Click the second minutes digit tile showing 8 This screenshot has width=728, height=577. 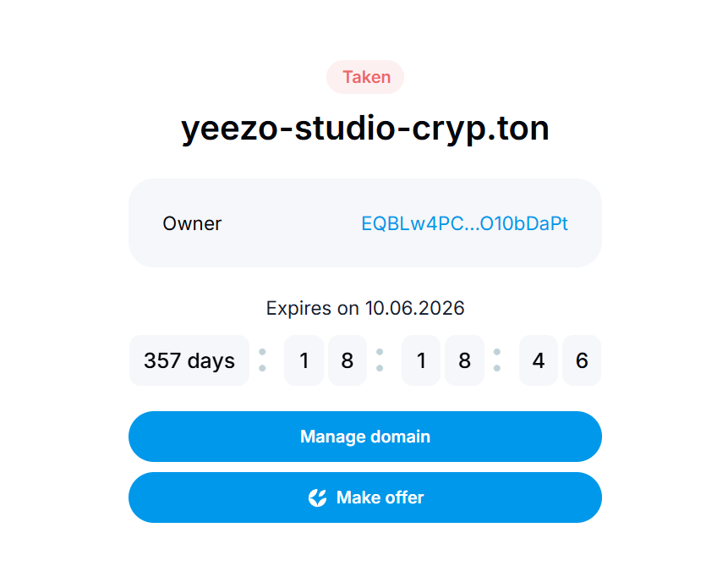pos(464,360)
